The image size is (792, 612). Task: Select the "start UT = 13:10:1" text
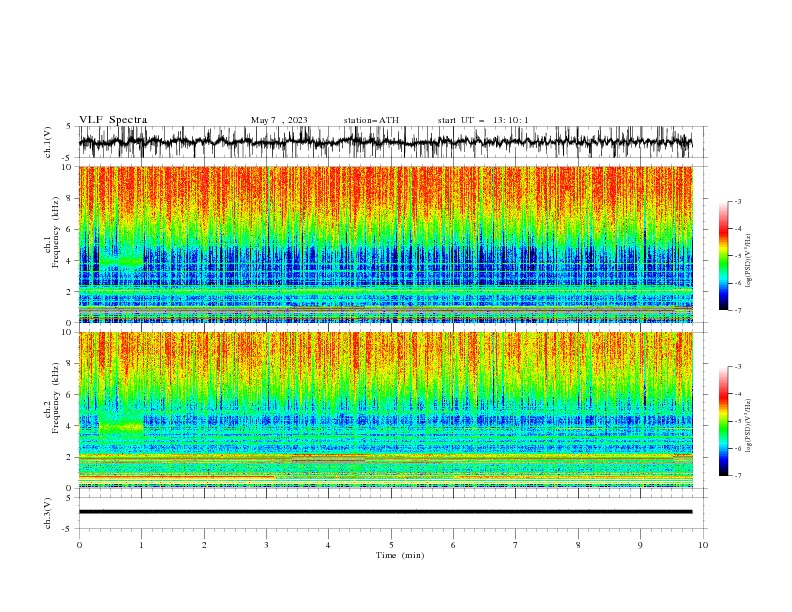pos(483,120)
